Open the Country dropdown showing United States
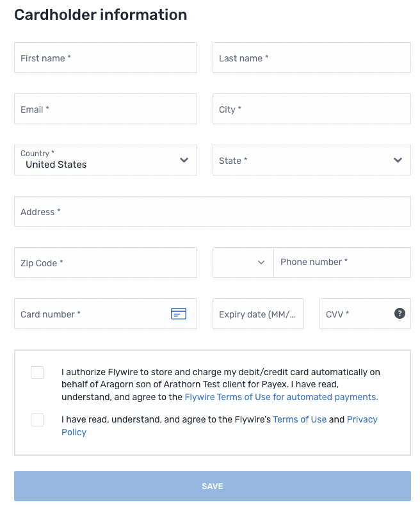420x507 pixels. [106, 160]
